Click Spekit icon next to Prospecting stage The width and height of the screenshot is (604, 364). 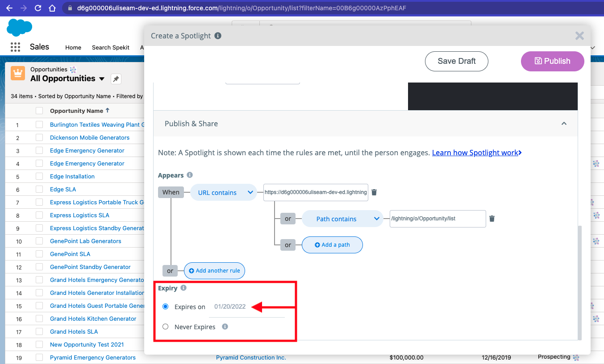pos(576,357)
